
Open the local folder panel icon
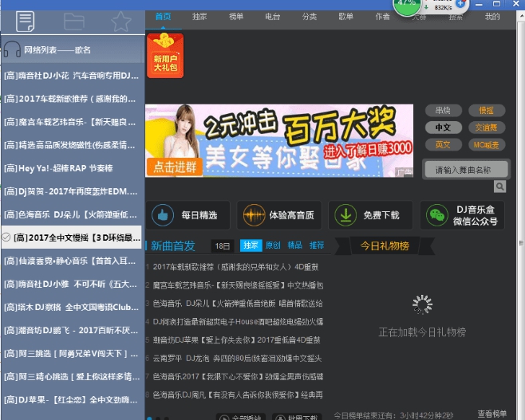coord(73,22)
